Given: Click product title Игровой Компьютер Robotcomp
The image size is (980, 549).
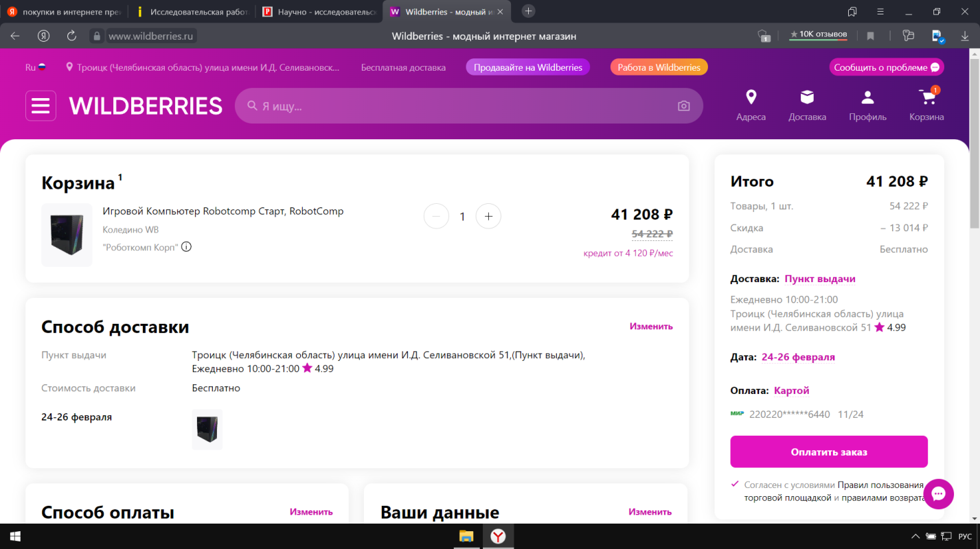Looking at the screenshot, I should [223, 211].
